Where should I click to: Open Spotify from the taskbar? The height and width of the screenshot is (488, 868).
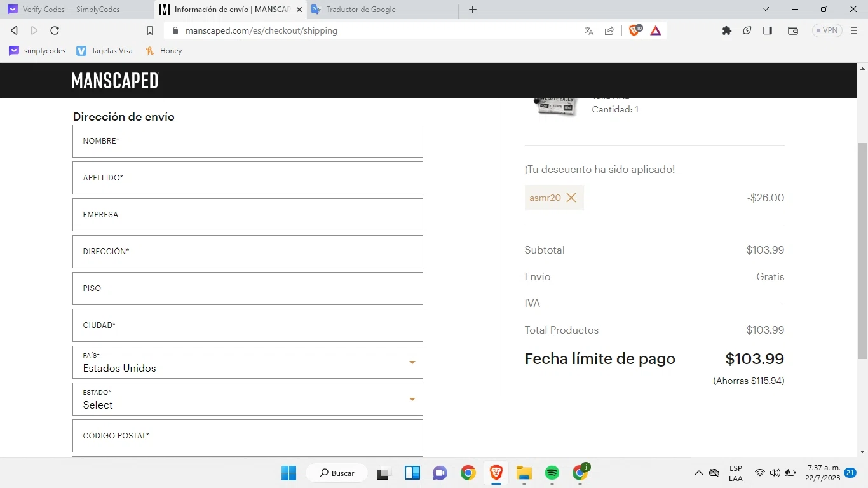[552, 473]
